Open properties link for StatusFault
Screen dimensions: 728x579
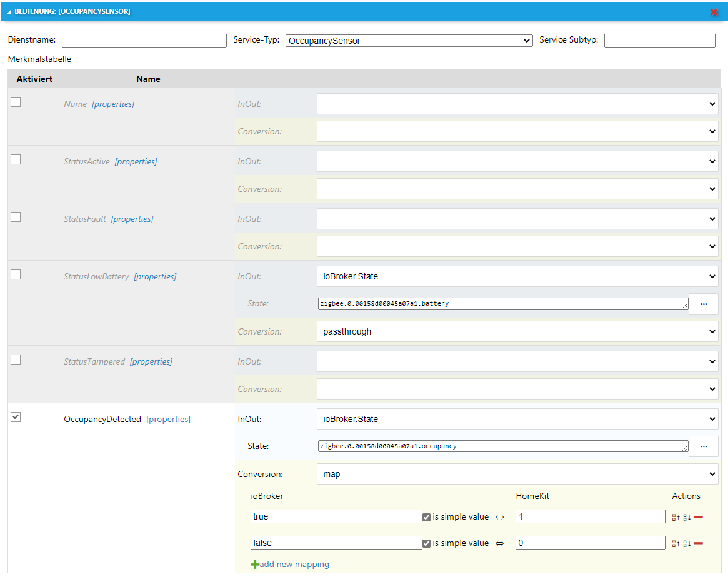click(x=132, y=219)
